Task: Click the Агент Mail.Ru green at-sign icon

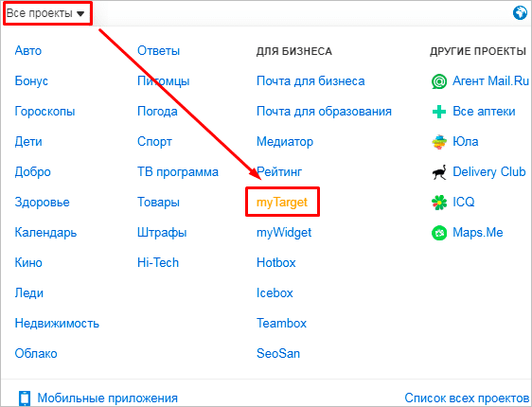Action: point(439,81)
